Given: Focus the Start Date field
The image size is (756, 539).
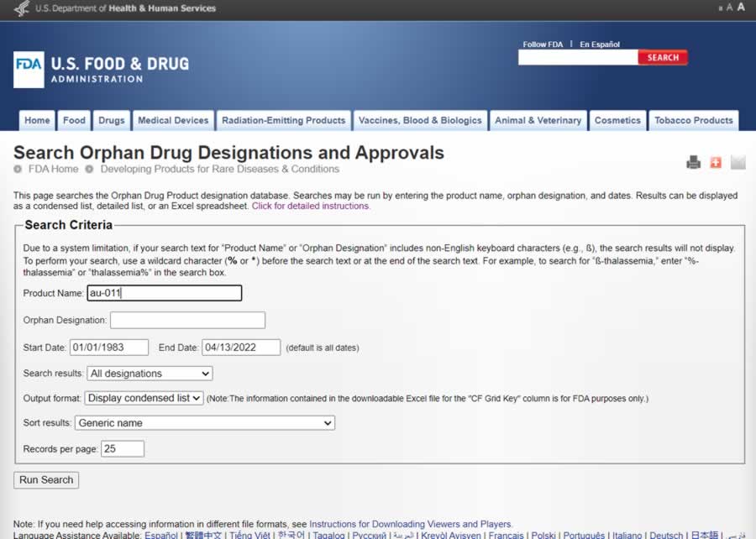Looking at the screenshot, I should click(109, 348).
